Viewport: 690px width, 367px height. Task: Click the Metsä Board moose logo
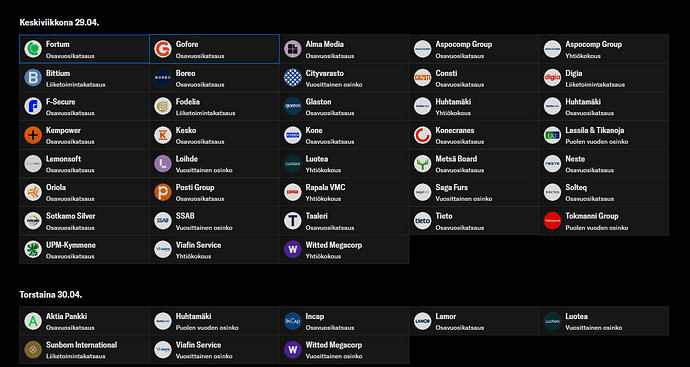click(x=422, y=163)
